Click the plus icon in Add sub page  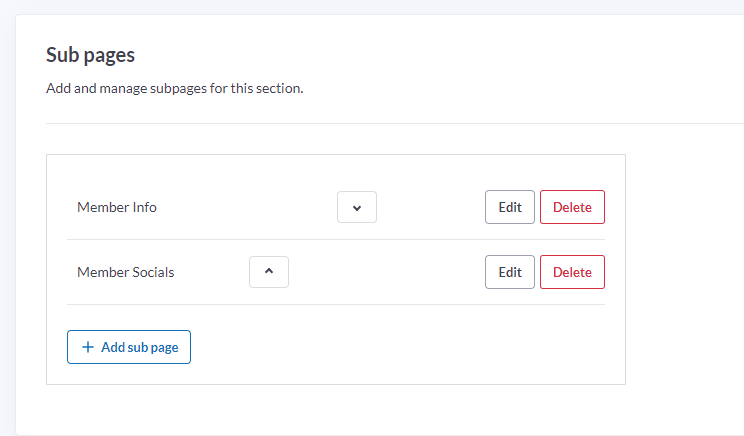[88, 347]
